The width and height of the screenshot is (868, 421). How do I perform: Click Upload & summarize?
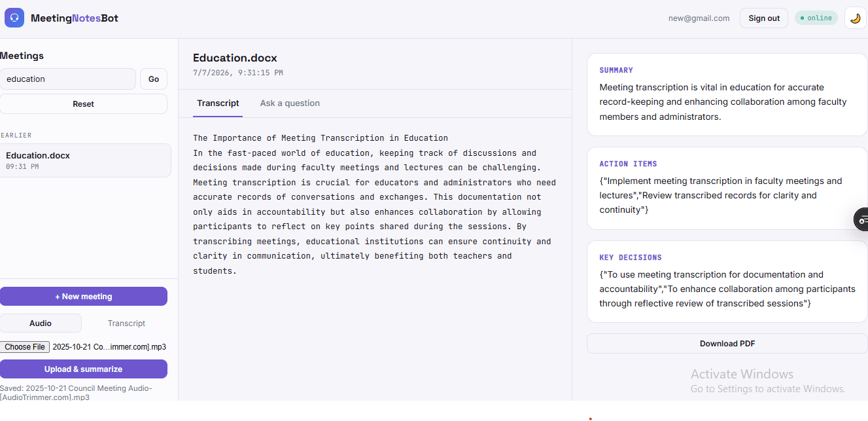tap(84, 369)
